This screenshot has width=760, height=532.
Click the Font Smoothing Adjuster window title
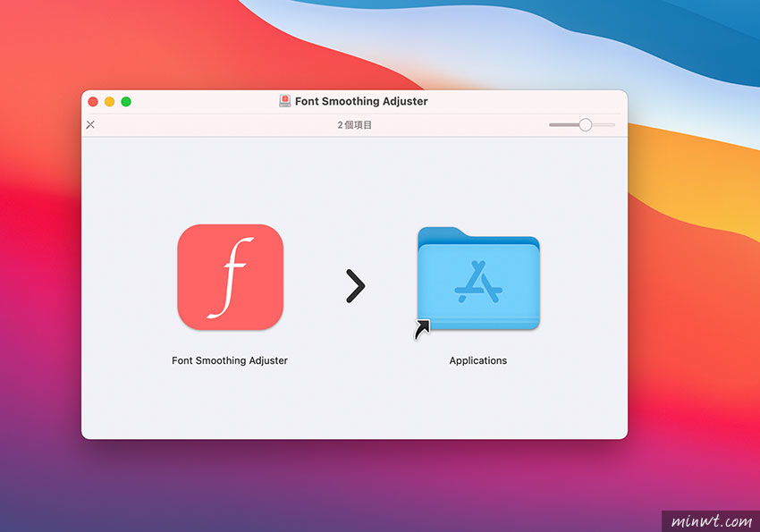pyautogui.click(x=361, y=101)
